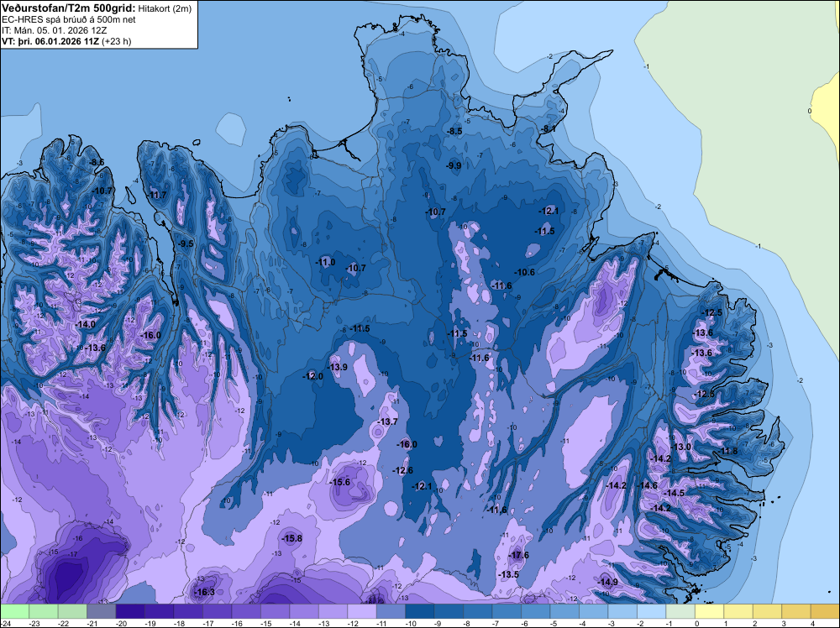Screen dimensions: 840x628
Task: Click the -17.6 coldest station value
Action: pos(519,555)
